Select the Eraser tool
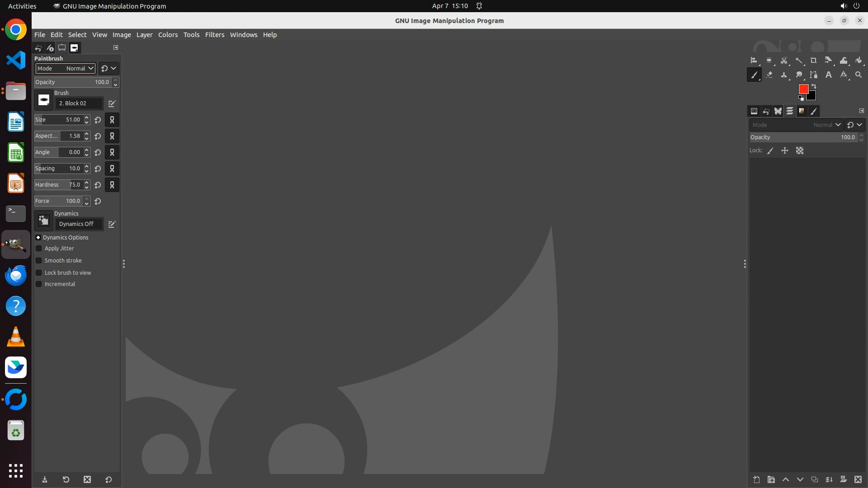This screenshot has height=488, width=868. point(769,75)
